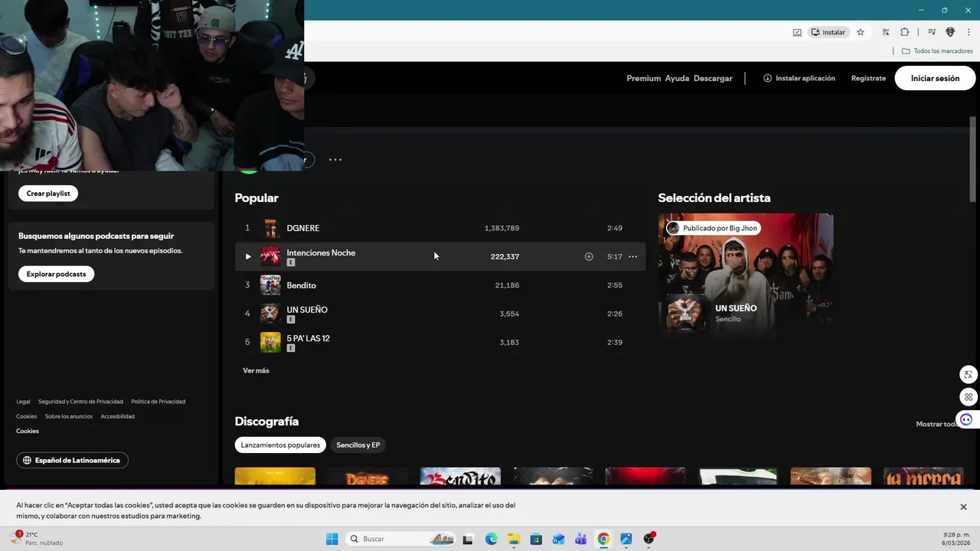Open the DGNERE song title
The width and height of the screenshot is (980, 551).
303,228
